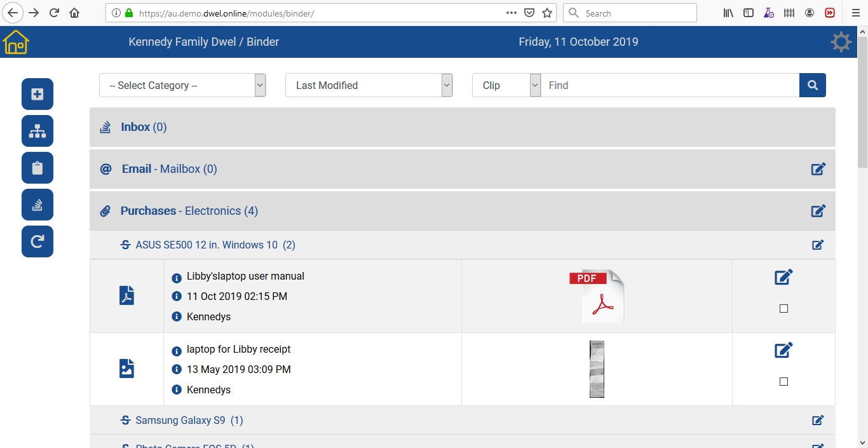Click the date 11 Oct 2019 02:15 PM
The image size is (868, 448).
tap(237, 297)
